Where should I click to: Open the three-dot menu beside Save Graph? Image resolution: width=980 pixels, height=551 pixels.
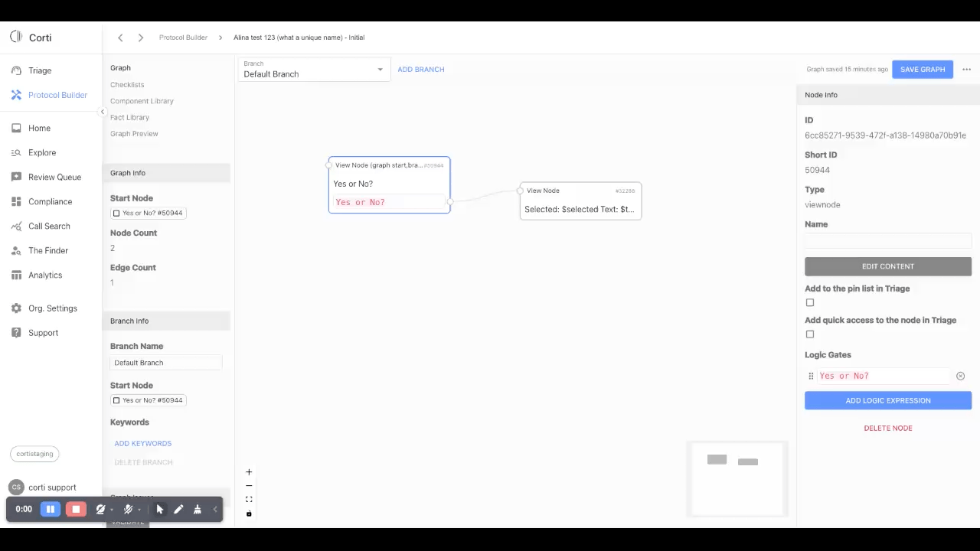coord(966,70)
